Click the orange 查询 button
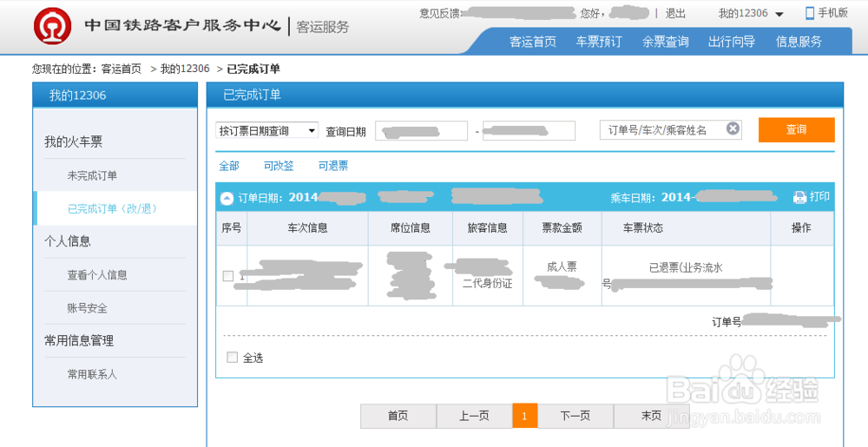868x447 pixels. click(x=796, y=129)
